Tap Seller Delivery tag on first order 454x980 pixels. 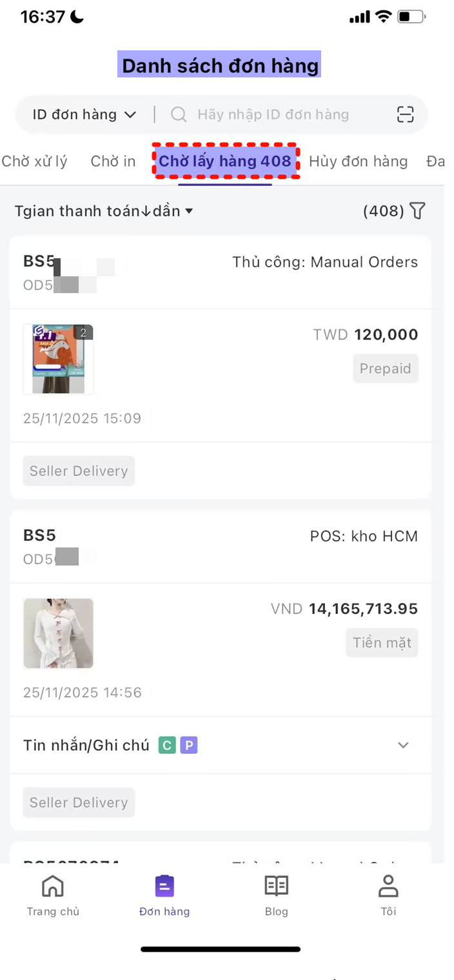pos(79,471)
